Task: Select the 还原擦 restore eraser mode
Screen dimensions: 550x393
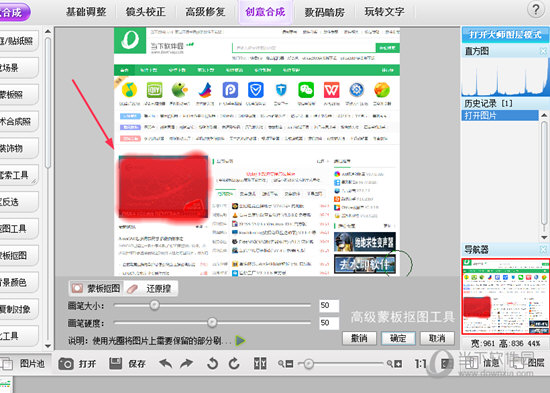Action: 152,288
